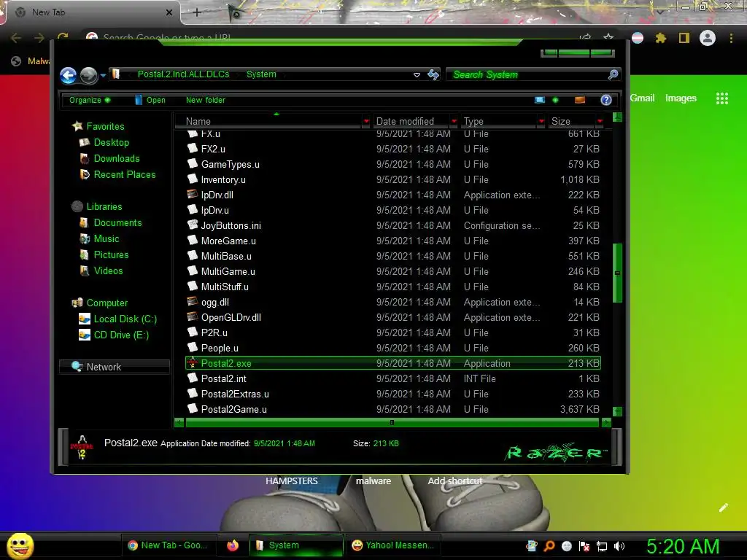Click Open in the Explorer toolbar

[x=150, y=100]
